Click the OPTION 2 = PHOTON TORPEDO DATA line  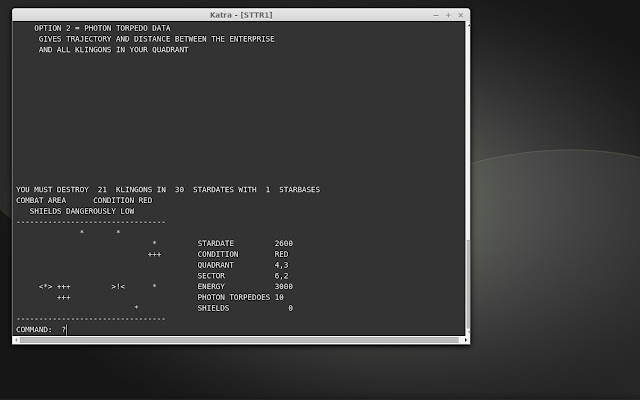coord(102,28)
